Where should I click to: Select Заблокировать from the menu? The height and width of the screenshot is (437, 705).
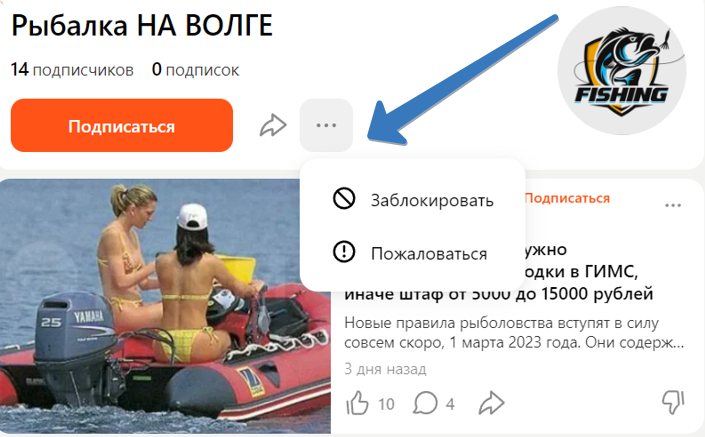(x=412, y=200)
